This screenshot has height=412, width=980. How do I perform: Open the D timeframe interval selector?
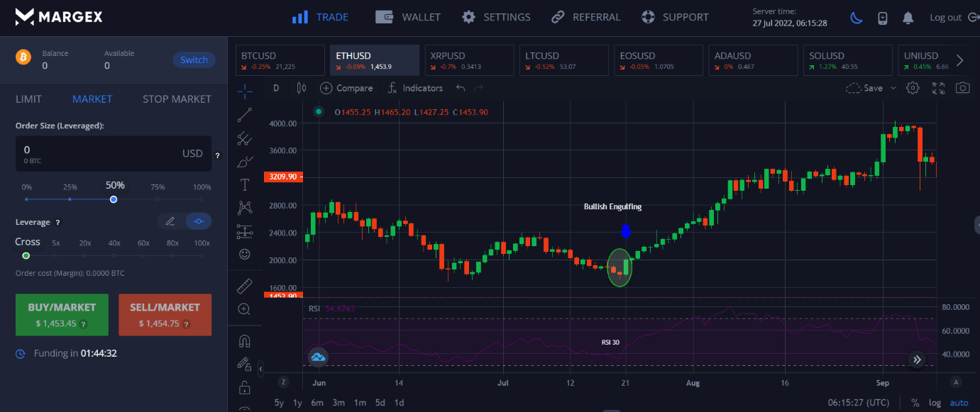click(x=276, y=88)
